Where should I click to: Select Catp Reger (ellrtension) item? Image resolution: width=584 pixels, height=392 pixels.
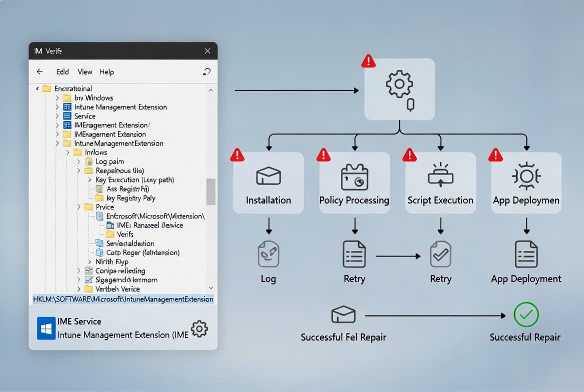point(137,252)
